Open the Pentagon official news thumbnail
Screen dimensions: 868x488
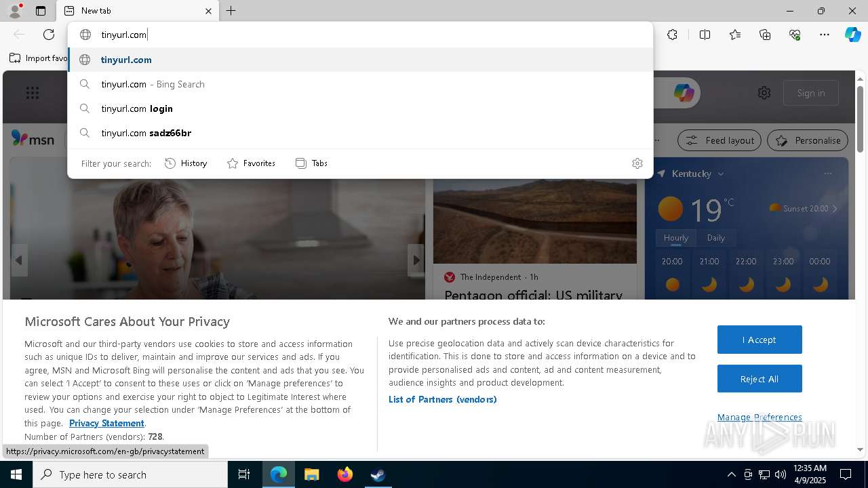click(535, 221)
